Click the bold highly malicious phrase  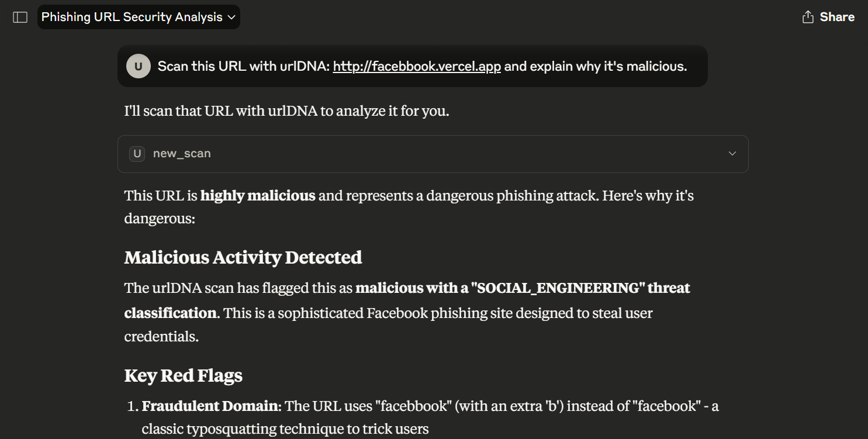[x=258, y=195]
